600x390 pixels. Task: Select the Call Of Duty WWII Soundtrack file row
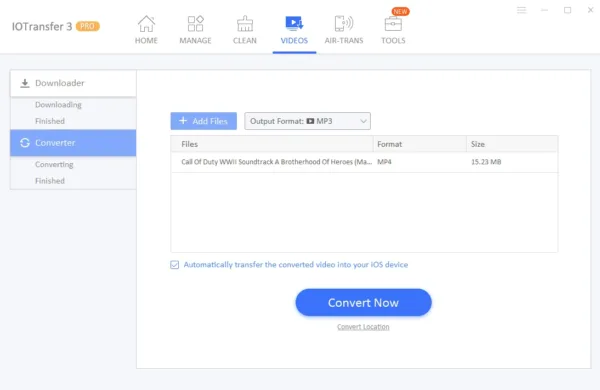click(364, 162)
